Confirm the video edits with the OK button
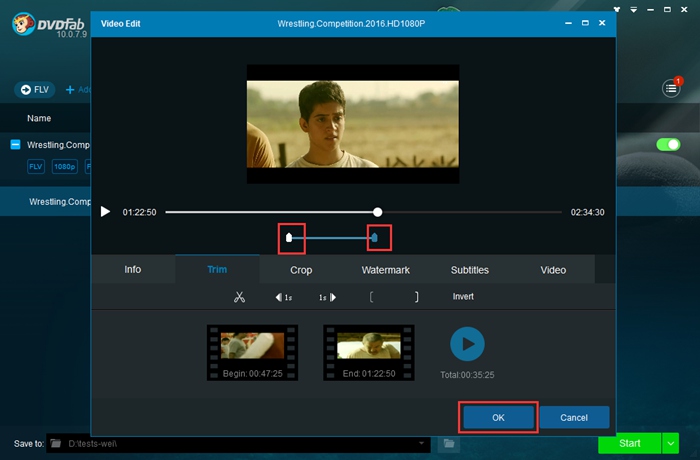The image size is (700, 460). click(x=498, y=417)
